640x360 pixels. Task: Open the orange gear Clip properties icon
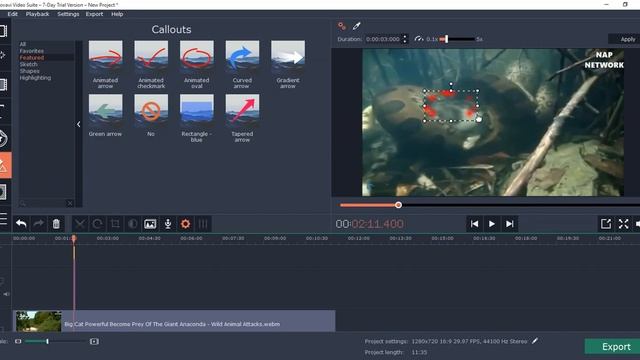click(185, 224)
